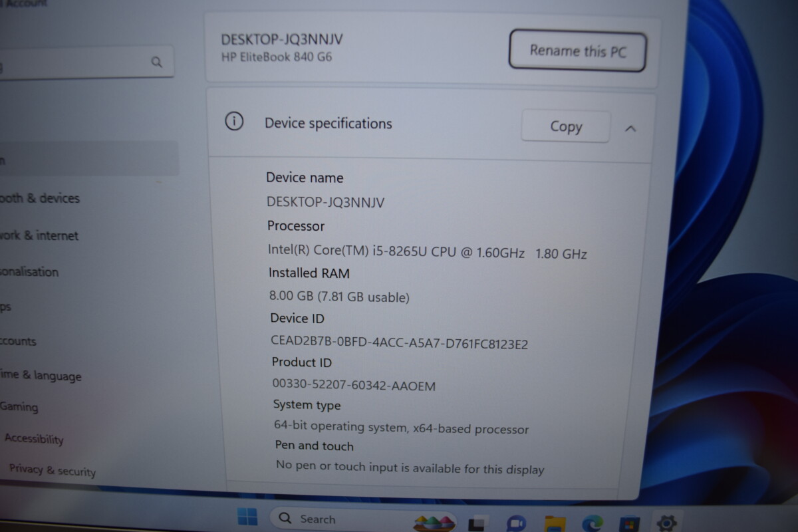
Task: Open Task View from the taskbar
Action: click(476, 525)
